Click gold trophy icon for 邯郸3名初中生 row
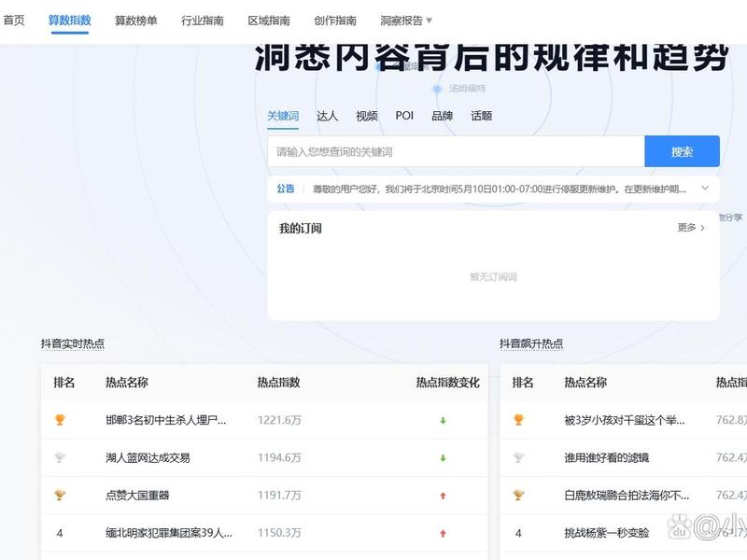This screenshot has height=560, width=747. 60,419
